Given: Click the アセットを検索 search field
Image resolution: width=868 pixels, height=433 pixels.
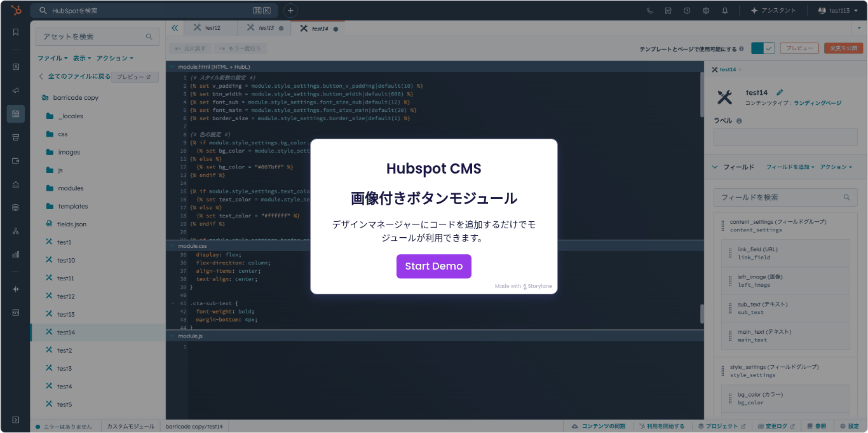Looking at the screenshot, I should tap(97, 37).
